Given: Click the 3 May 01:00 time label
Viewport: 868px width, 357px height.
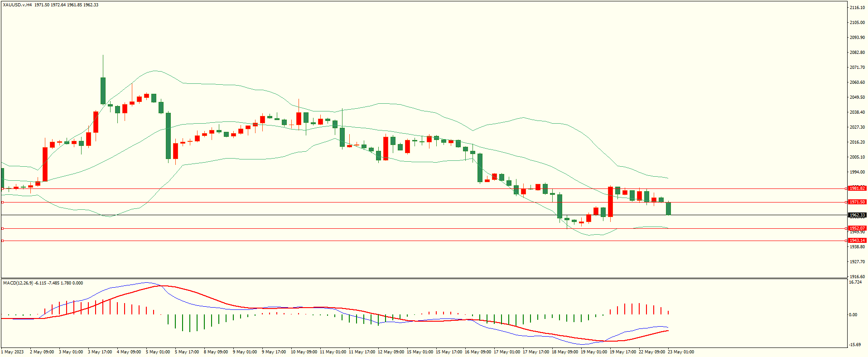Looking at the screenshot, I should [x=71, y=352].
